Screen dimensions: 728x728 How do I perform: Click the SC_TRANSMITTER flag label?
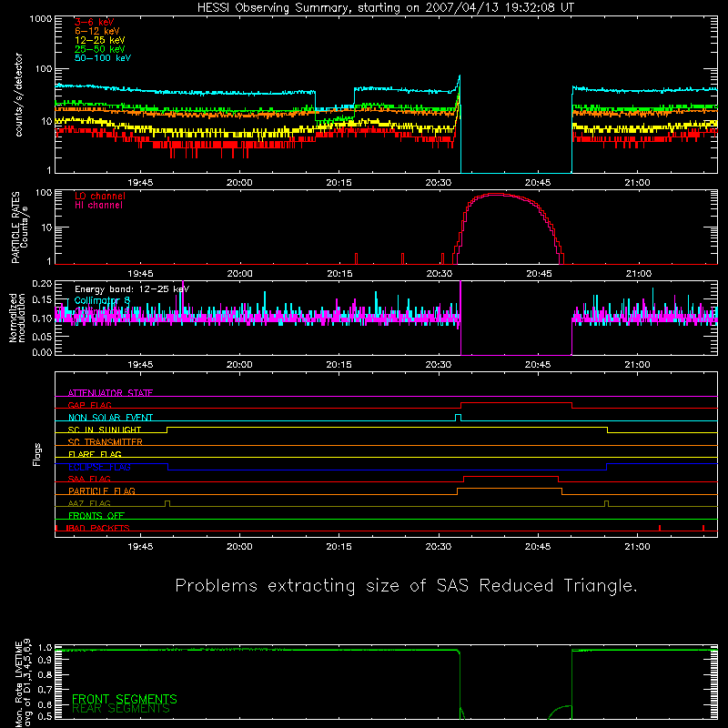[x=105, y=442]
